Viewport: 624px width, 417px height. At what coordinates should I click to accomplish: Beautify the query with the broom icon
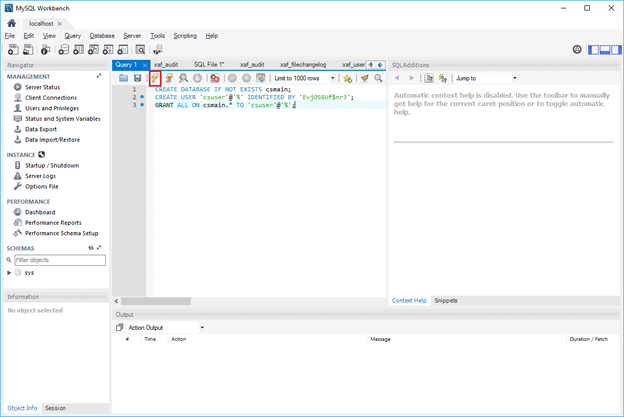coord(364,78)
